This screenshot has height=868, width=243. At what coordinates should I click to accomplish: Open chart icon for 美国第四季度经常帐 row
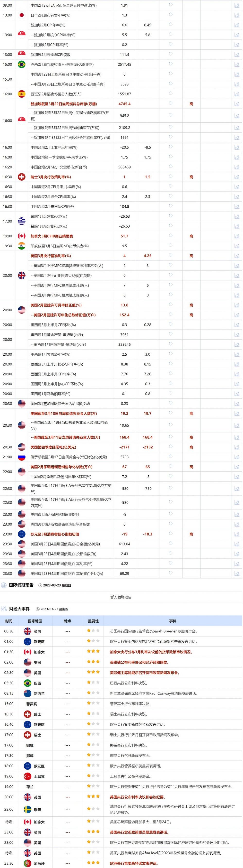237,447
